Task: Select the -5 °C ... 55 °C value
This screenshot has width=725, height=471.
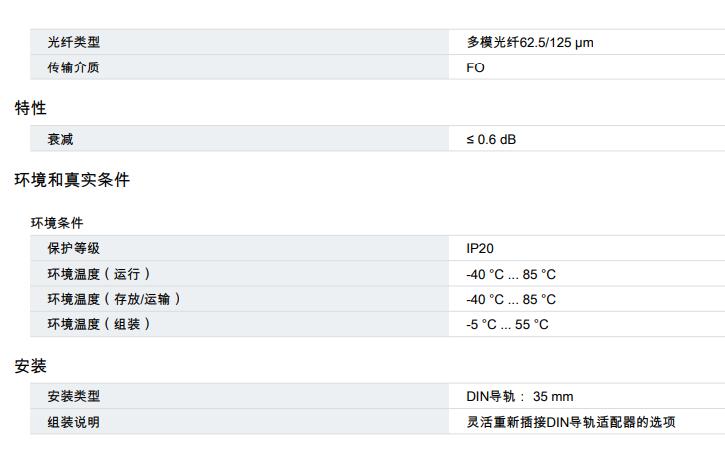Action: click(x=507, y=324)
